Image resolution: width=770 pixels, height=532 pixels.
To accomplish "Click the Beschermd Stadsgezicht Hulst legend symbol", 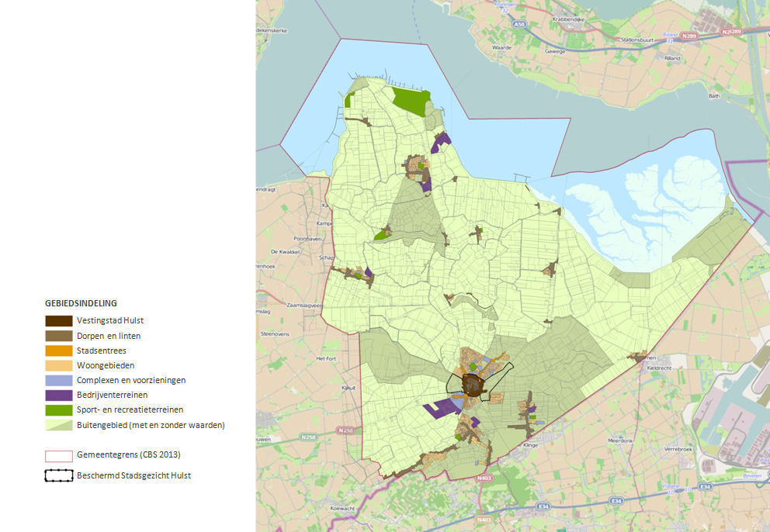I will [59, 475].
